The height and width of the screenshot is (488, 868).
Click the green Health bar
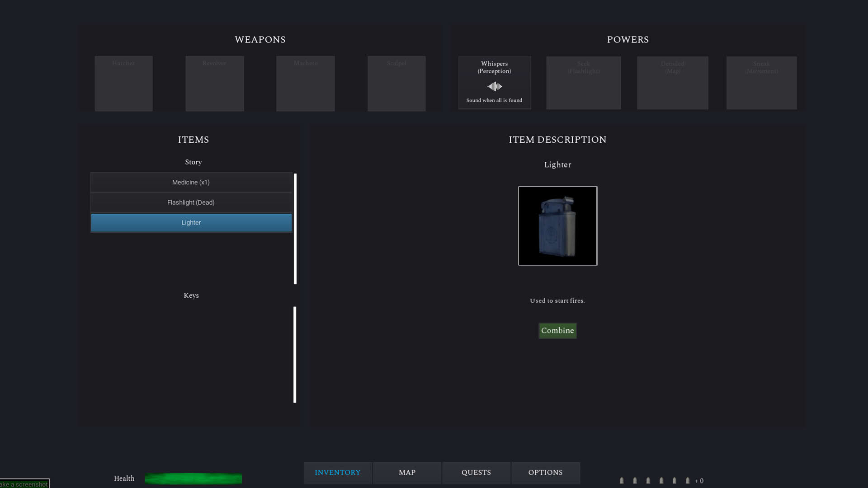click(x=193, y=479)
